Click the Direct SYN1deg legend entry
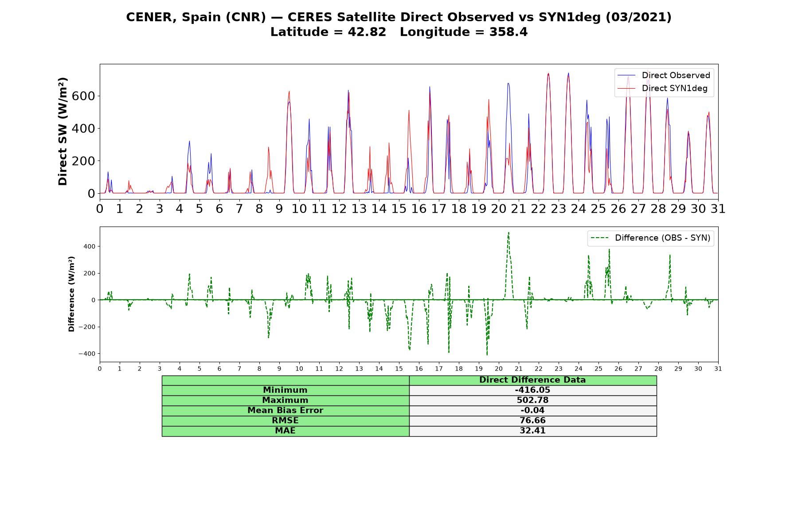The height and width of the screenshot is (532, 798). pos(662,88)
